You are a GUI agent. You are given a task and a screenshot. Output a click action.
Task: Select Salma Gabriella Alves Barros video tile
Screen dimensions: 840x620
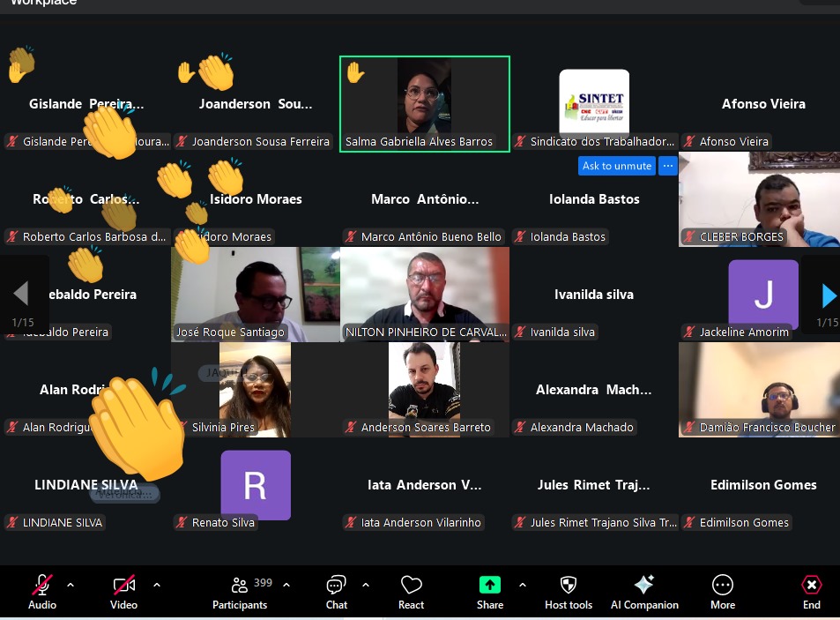(x=424, y=104)
